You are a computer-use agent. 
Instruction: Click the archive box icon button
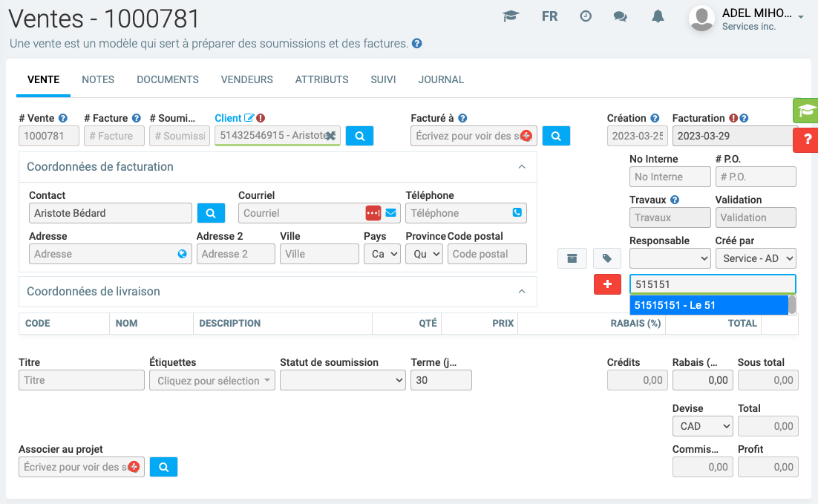pyautogui.click(x=572, y=258)
